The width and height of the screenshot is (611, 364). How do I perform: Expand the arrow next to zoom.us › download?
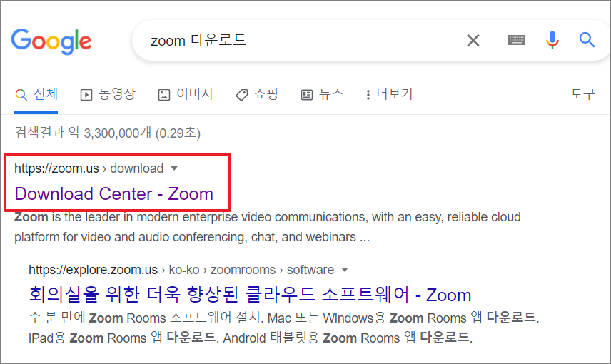click(x=174, y=168)
